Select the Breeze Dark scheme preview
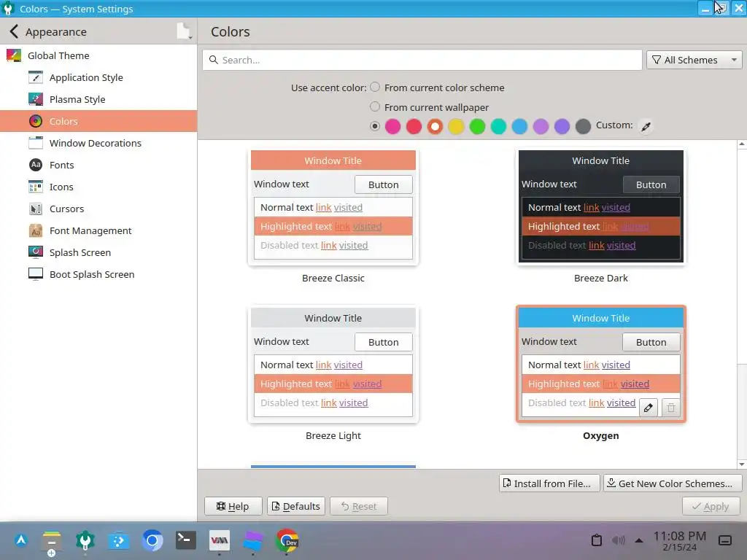The width and height of the screenshot is (747, 560). [601, 206]
